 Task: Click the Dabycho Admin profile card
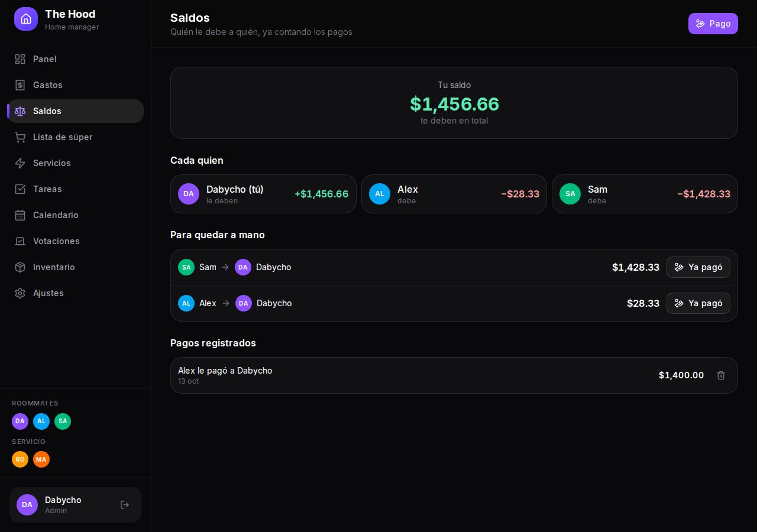click(x=76, y=505)
